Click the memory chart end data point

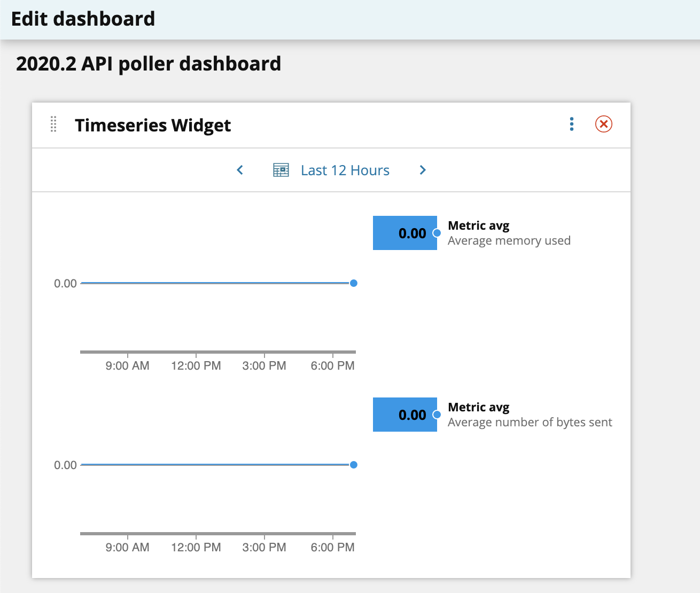pos(354,283)
